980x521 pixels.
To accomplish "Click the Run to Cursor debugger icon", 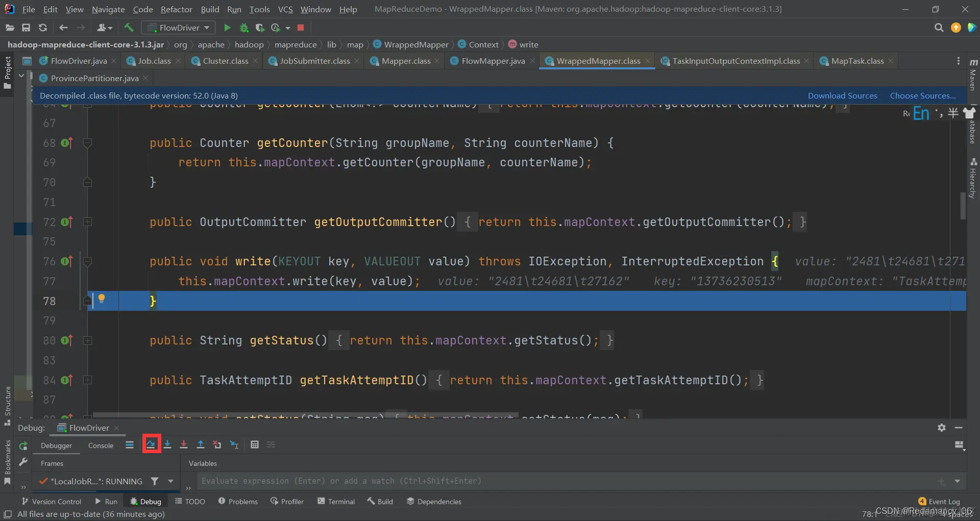I will 234,444.
